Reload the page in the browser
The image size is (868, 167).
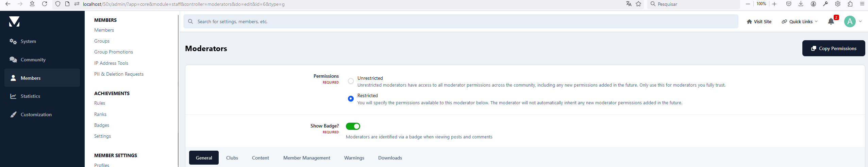point(45,4)
